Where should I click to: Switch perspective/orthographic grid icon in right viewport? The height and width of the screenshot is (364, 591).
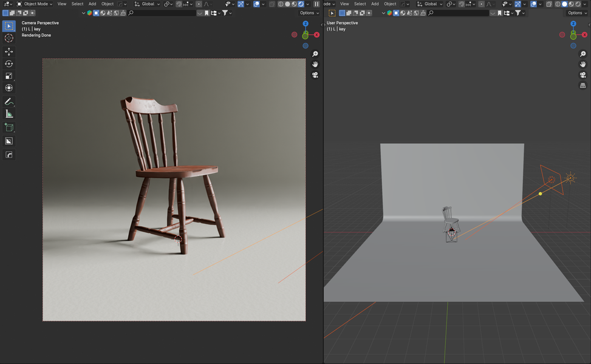pyautogui.click(x=582, y=86)
